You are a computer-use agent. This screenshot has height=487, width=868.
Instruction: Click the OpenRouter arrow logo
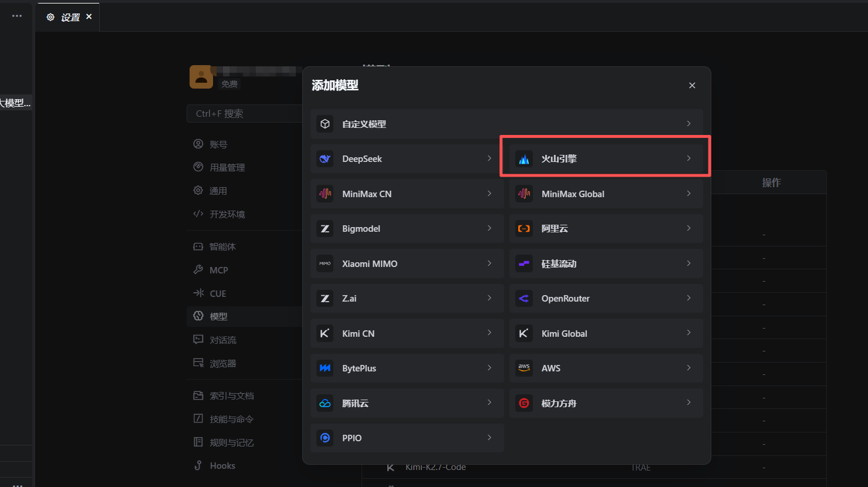click(x=524, y=299)
